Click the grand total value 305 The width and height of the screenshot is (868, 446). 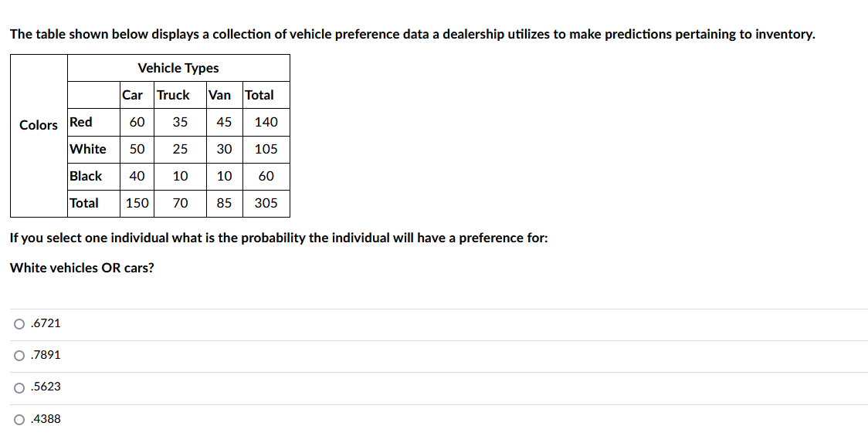[x=263, y=203]
